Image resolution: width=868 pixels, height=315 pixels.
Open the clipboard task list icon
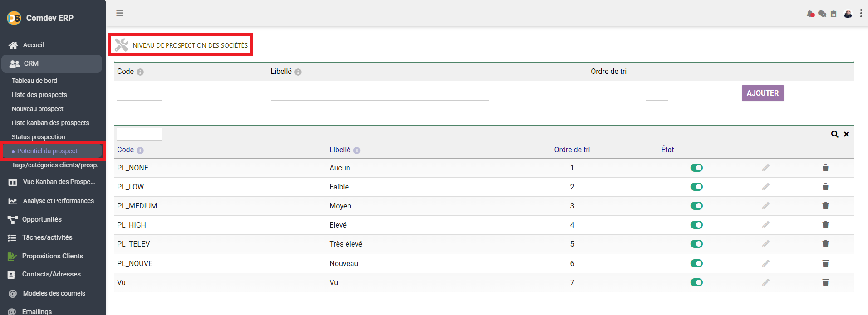[834, 14]
